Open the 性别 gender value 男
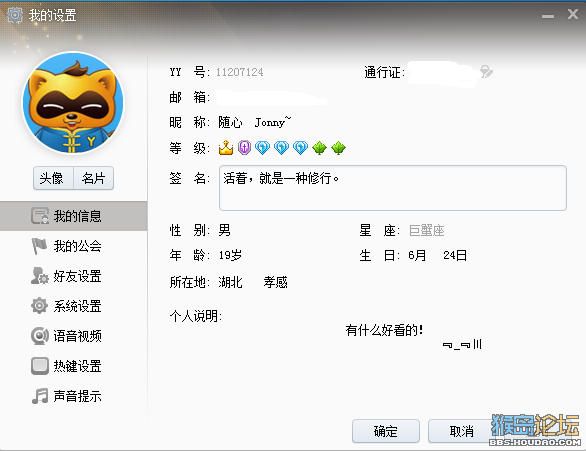This screenshot has height=451, width=586. tap(225, 230)
